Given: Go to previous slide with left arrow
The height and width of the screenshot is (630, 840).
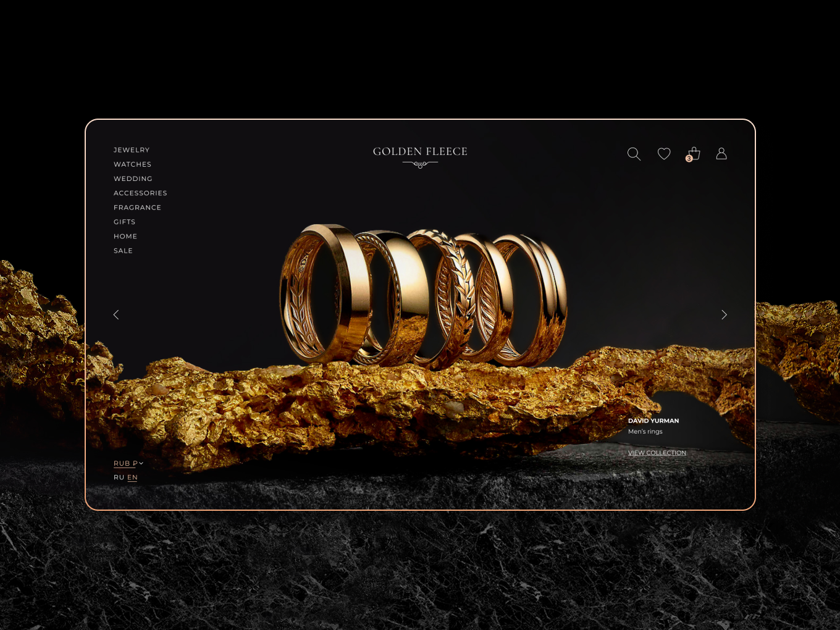Looking at the screenshot, I should coord(116,315).
